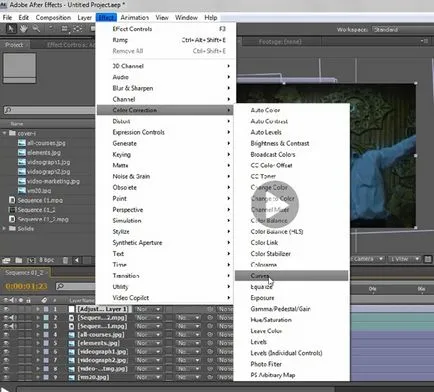
Task: Open the File menu
Action: pos(7,17)
